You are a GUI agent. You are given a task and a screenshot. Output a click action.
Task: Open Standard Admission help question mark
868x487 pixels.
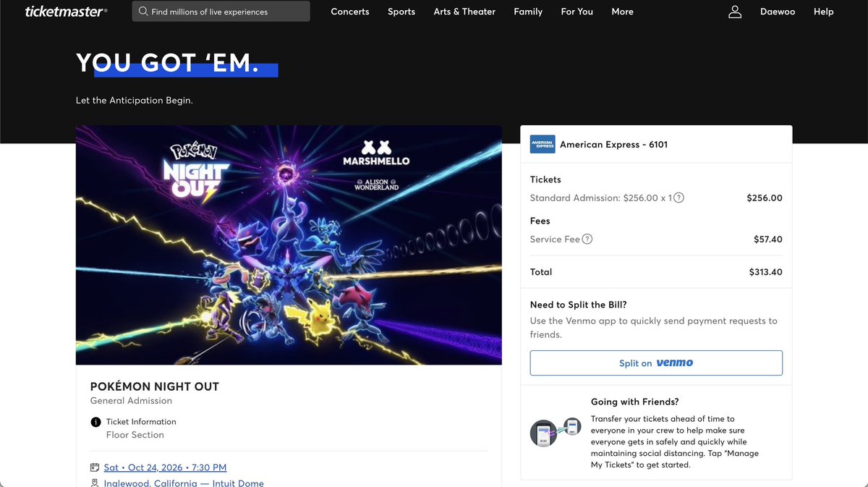pos(679,198)
